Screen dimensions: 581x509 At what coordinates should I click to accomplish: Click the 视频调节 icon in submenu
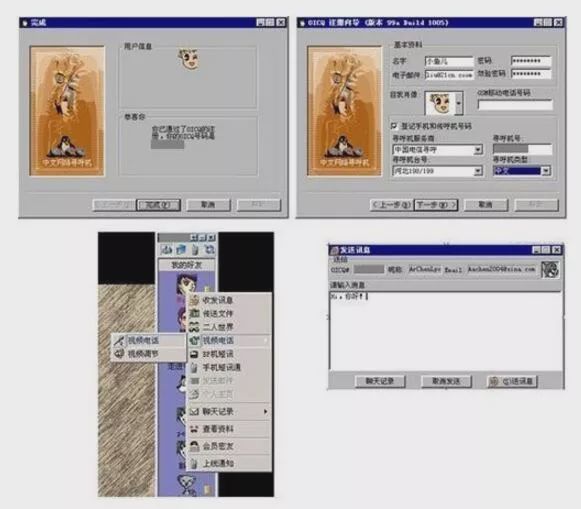(119, 354)
